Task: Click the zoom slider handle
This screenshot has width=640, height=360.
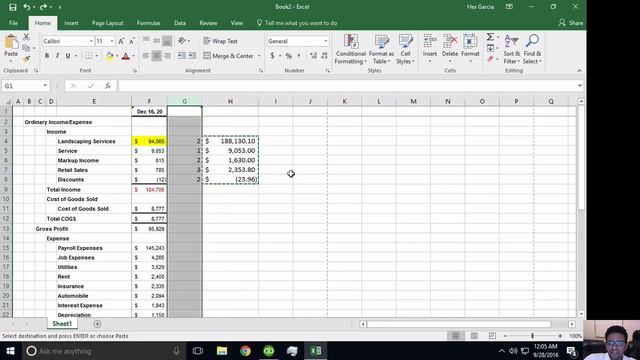Action: [x=532, y=336]
